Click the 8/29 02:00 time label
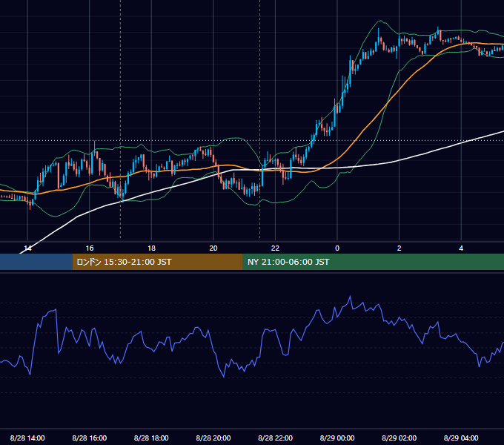This screenshot has width=504, height=445. [x=399, y=438]
